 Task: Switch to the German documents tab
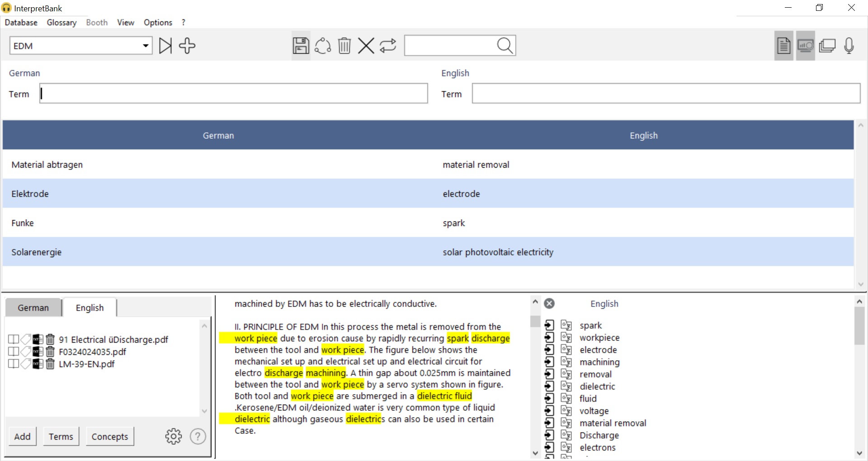click(33, 308)
